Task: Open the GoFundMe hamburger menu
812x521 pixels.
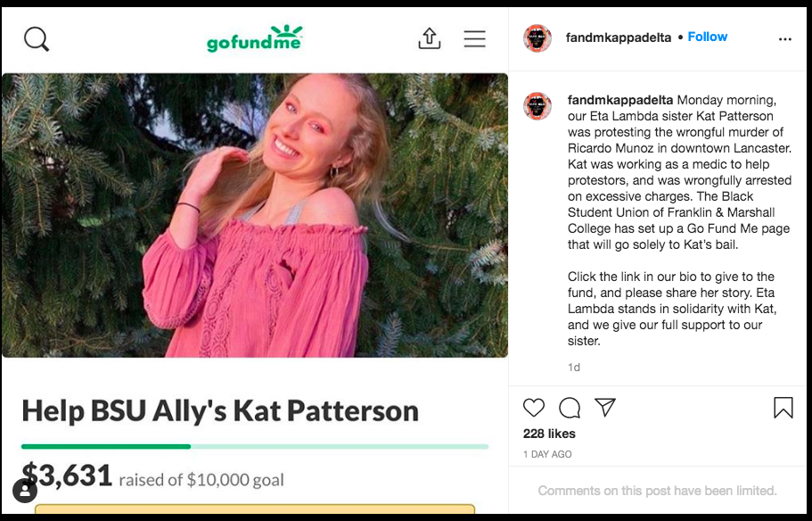Action: 474,39
